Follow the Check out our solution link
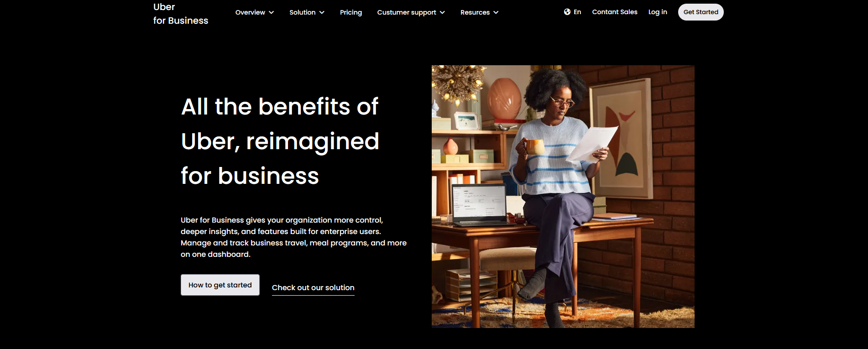The image size is (868, 349). [313, 288]
